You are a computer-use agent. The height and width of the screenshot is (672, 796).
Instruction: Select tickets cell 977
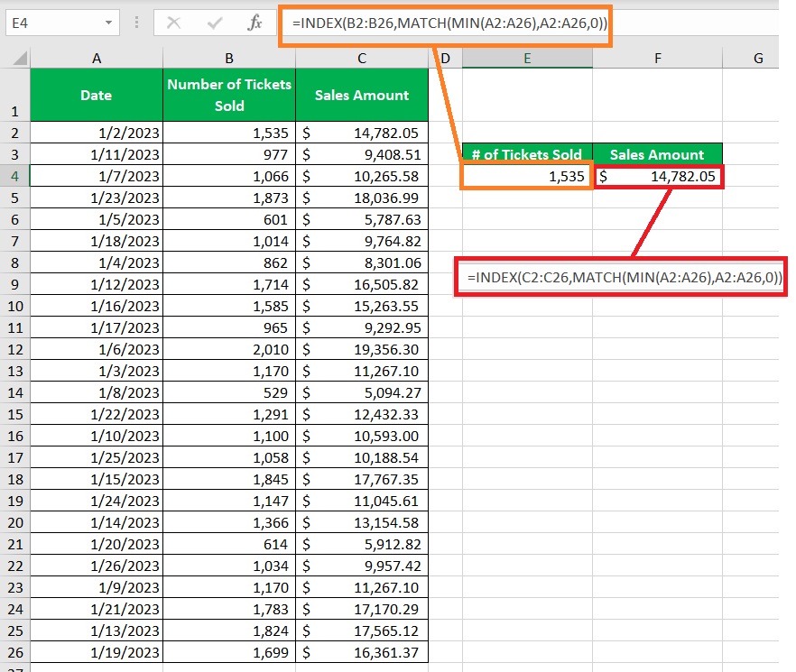point(229,154)
